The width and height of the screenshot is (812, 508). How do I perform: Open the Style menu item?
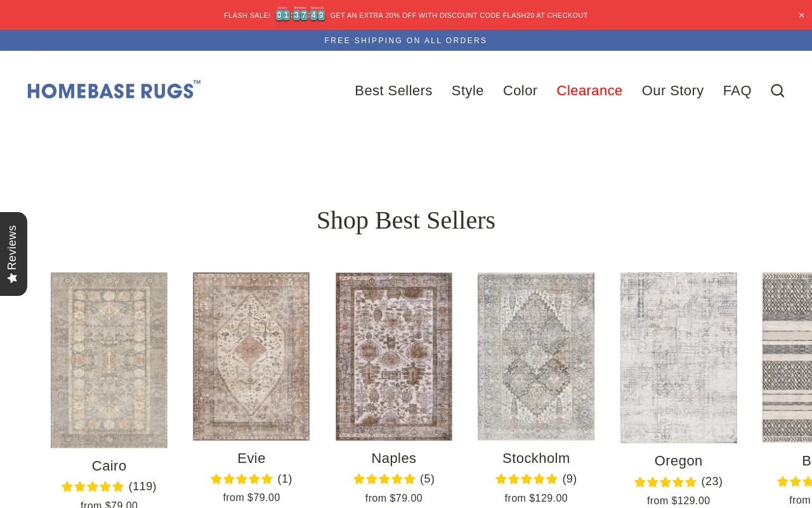pos(468,91)
